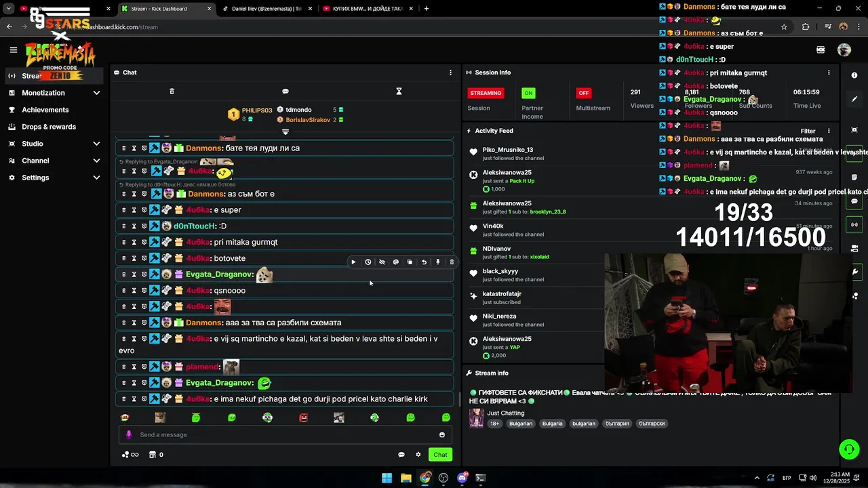Open the hamburger menu at the top left
The height and width of the screenshot is (488, 868).
13,49
